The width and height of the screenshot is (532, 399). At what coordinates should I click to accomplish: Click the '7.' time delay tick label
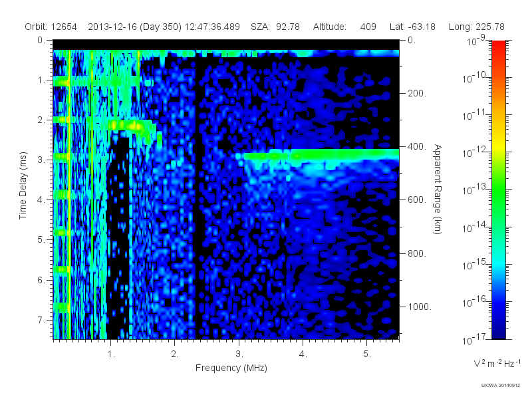point(41,320)
